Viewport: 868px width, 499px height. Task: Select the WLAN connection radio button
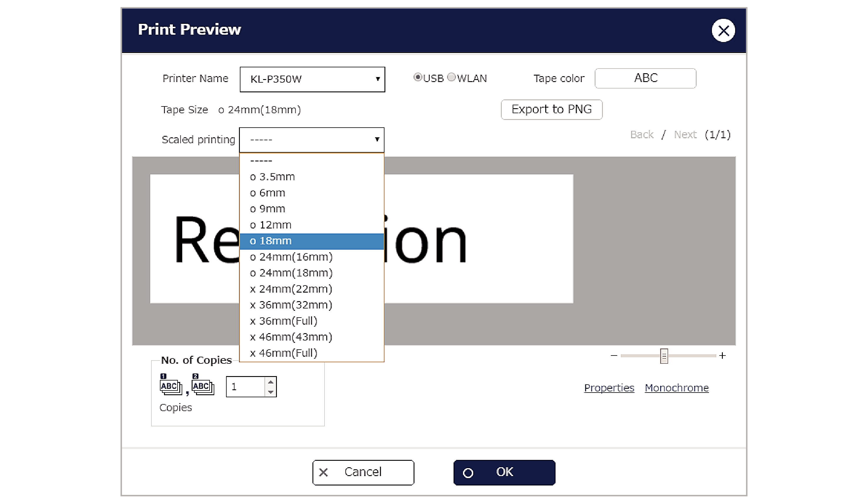[x=451, y=77]
